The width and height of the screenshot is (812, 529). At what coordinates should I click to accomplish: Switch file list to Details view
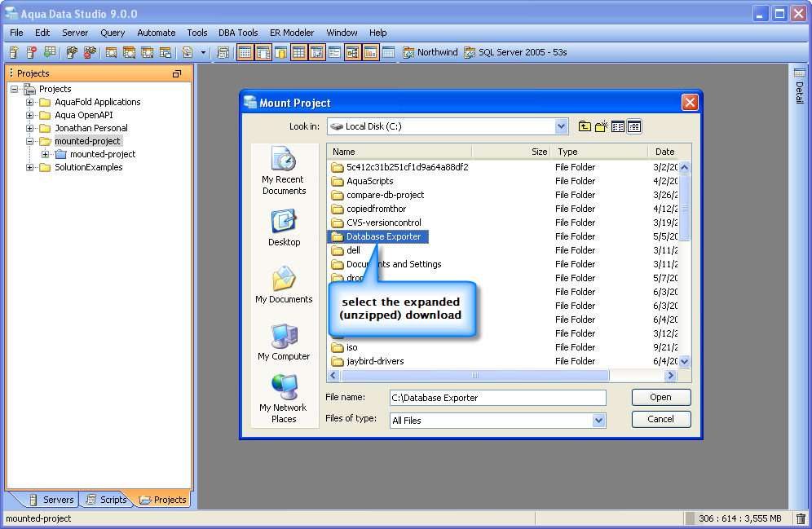634,126
